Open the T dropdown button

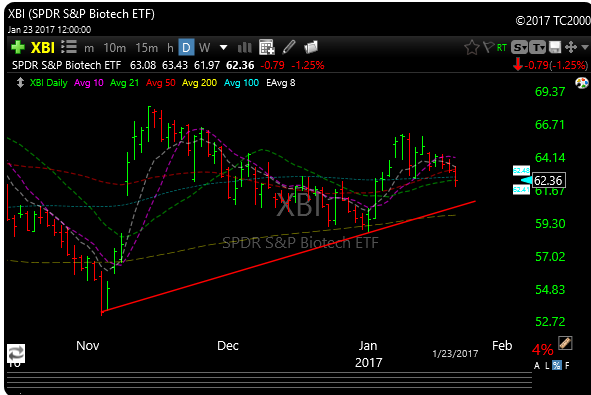click(537, 47)
